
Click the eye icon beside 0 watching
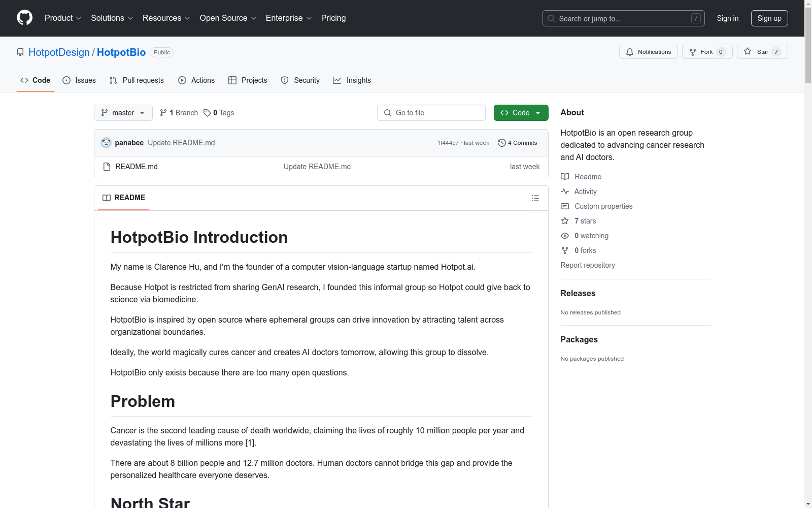[565, 236]
